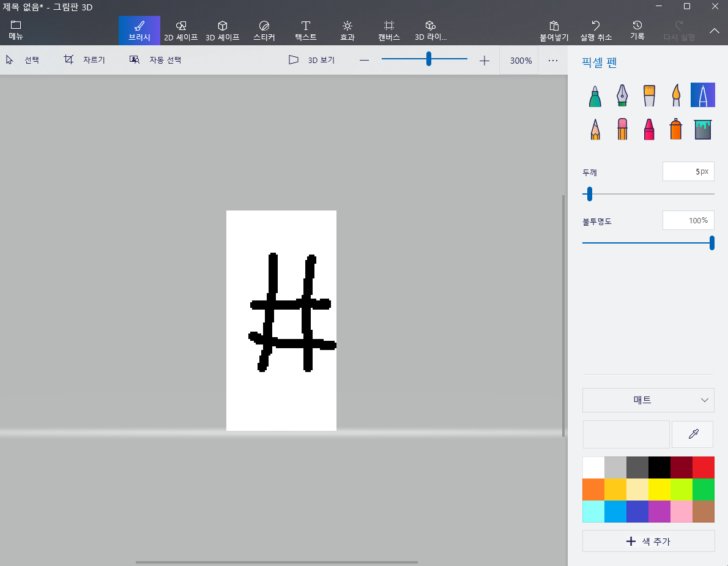Click the 색 추가 add color button
Screen dimensions: 728x566
[648, 541]
